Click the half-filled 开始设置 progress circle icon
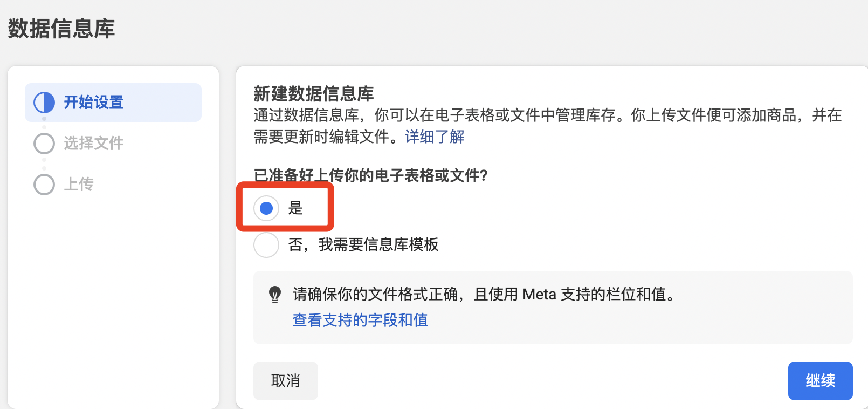Image resolution: width=868 pixels, height=409 pixels. tap(44, 102)
